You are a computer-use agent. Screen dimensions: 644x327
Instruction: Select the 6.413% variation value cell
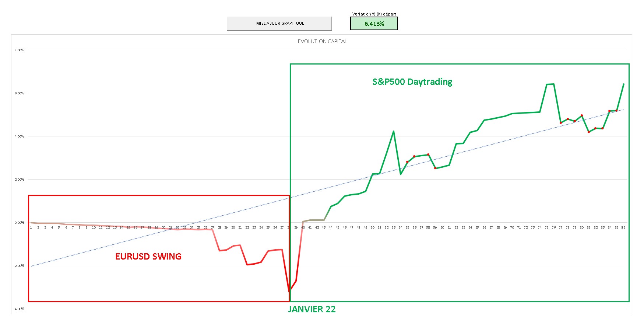point(374,24)
